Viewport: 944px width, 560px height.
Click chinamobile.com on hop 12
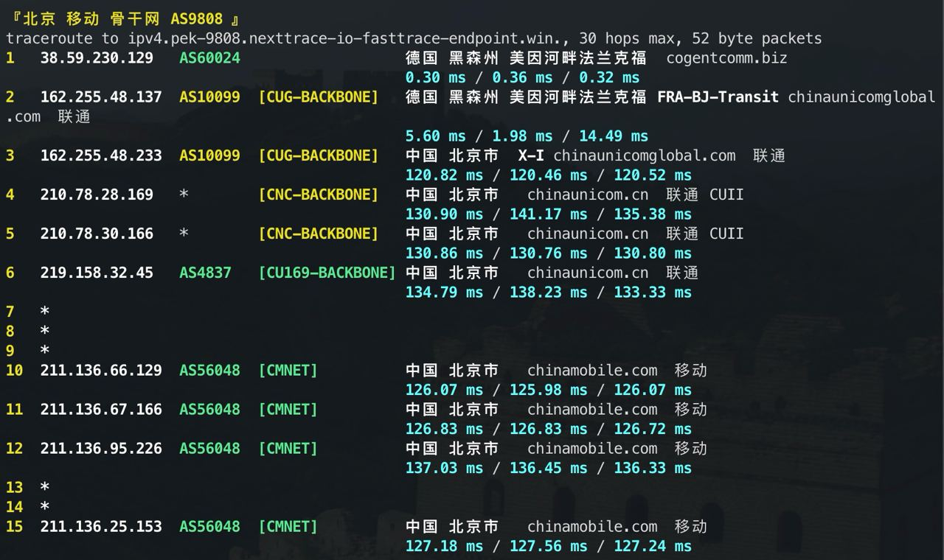point(592,448)
